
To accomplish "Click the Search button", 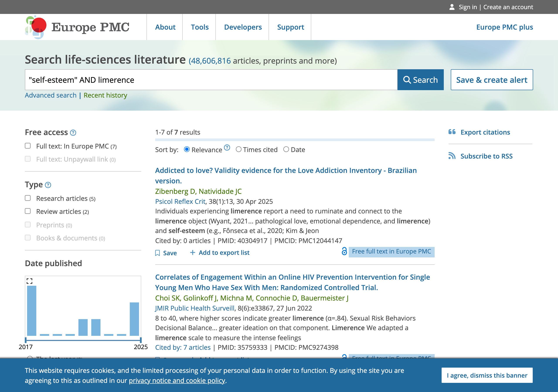I will tap(420, 80).
